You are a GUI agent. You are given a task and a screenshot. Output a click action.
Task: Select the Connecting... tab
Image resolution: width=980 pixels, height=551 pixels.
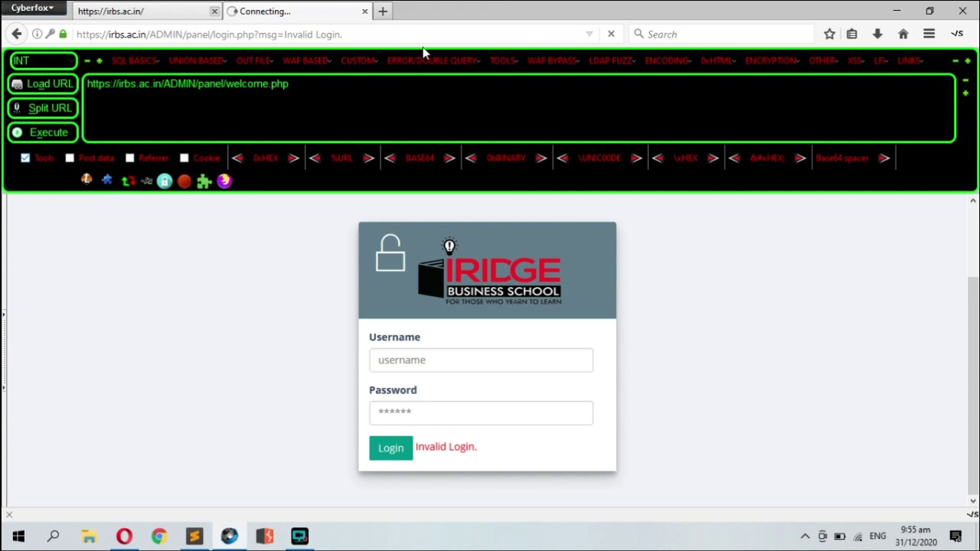[297, 11]
